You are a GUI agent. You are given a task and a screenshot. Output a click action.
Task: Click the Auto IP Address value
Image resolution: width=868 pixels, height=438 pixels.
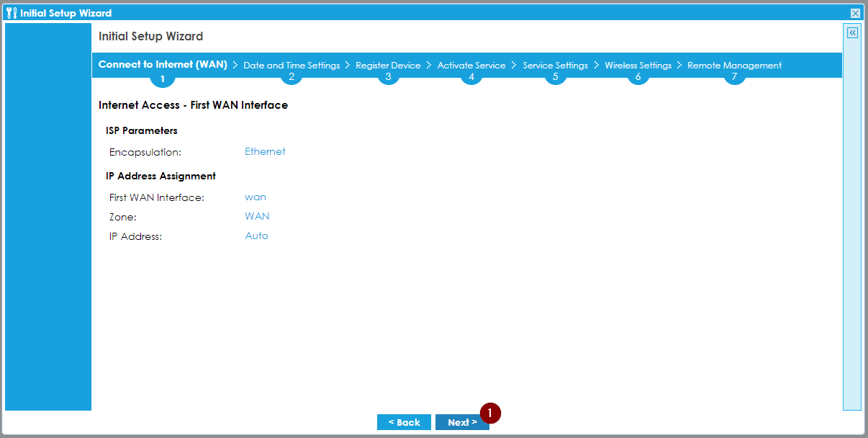[256, 236]
